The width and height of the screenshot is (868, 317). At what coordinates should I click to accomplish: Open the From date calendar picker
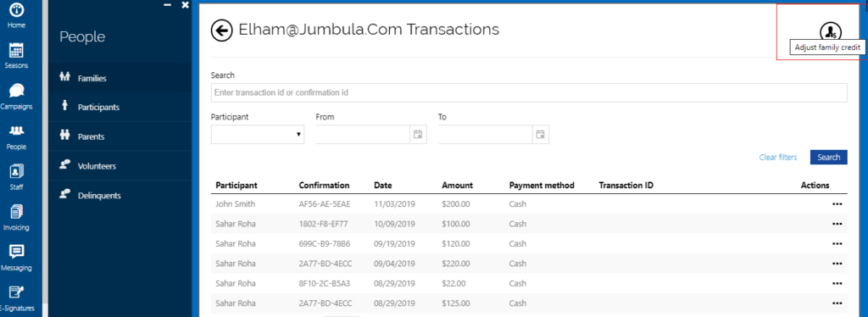pos(418,134)
